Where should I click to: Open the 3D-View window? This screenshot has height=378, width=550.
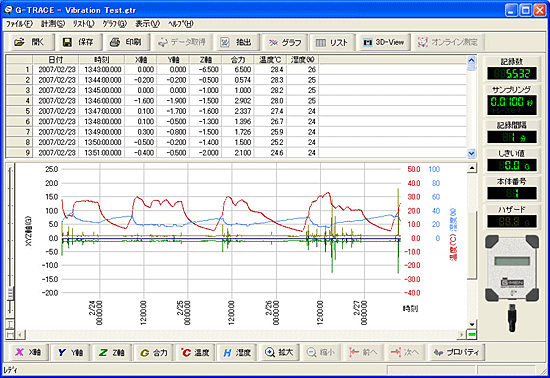coord(384,42)
